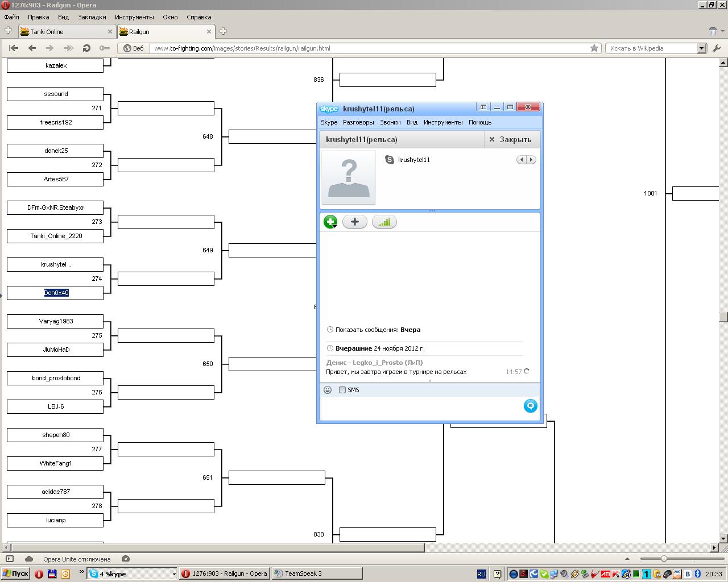Bookmark this page with the star icon
This screenshot has width=728, height=582.
click(x=594, y=48)
